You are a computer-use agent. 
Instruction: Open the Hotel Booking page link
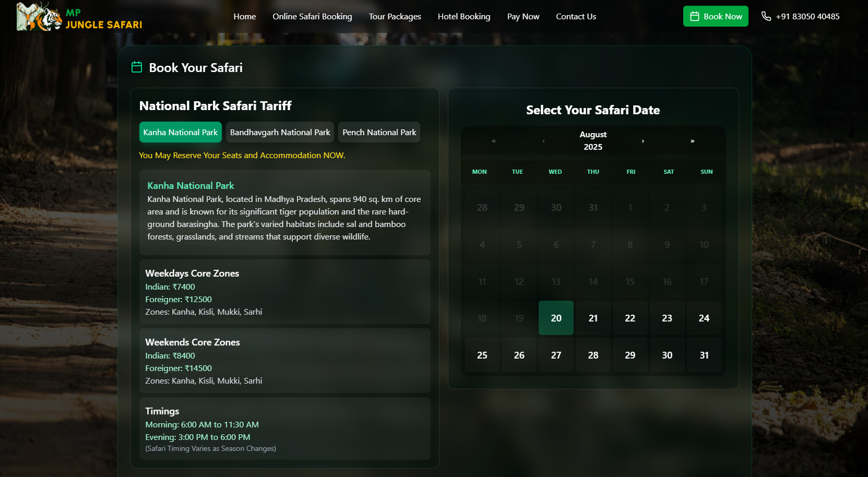[463, 17]
